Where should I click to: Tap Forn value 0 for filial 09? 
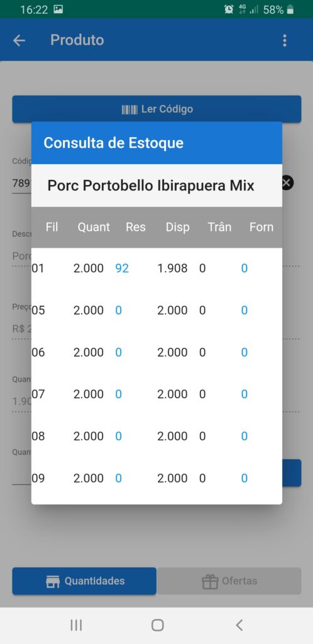(x=244, y=478)
